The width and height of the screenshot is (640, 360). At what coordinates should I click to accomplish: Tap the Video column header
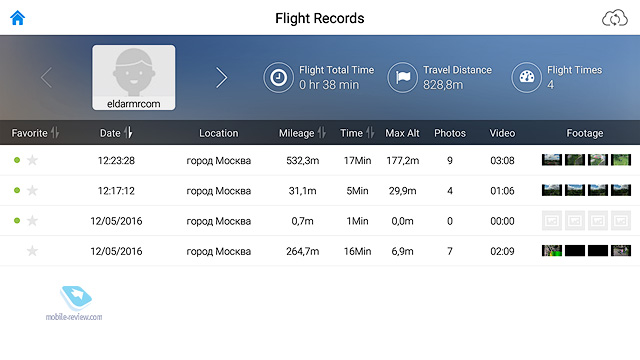point(502,133)
